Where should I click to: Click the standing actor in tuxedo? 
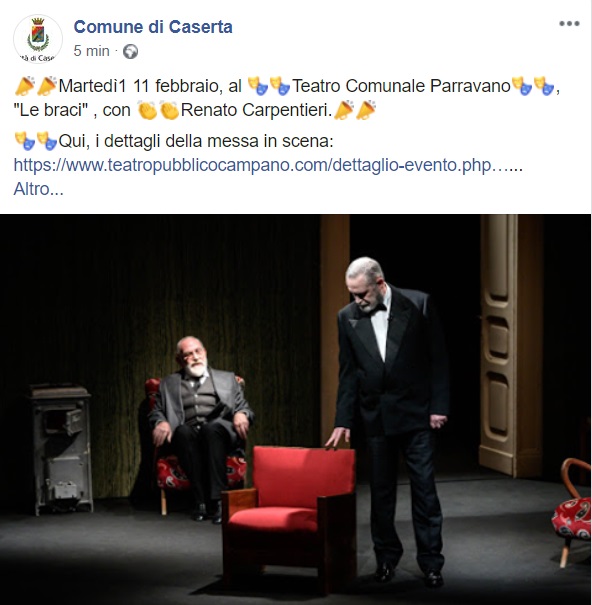click(390, 417)
